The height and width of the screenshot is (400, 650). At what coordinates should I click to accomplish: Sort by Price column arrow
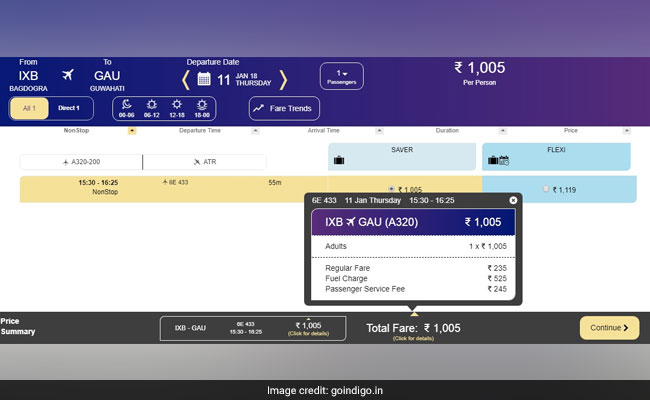click(x=626, y=131)
